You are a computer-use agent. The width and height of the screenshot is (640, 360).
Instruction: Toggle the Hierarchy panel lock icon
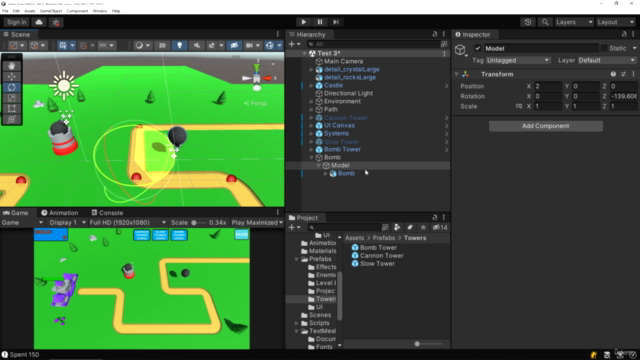click(x=435, y=34)
